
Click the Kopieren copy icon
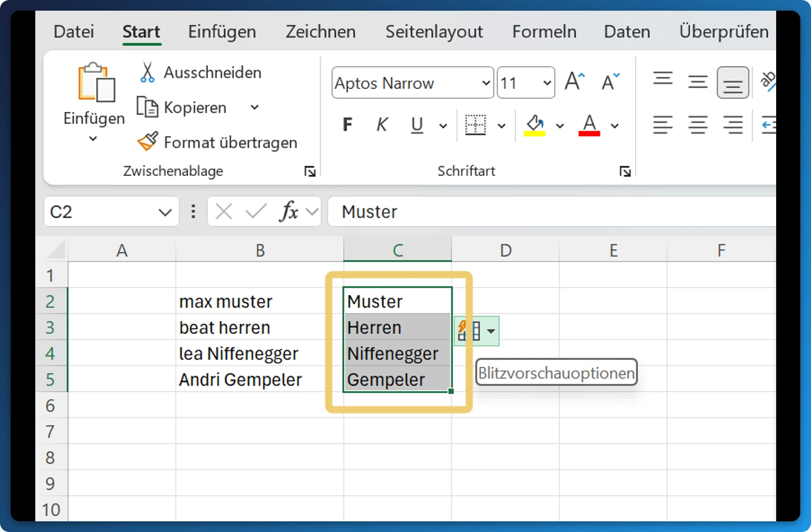(147, 107)
